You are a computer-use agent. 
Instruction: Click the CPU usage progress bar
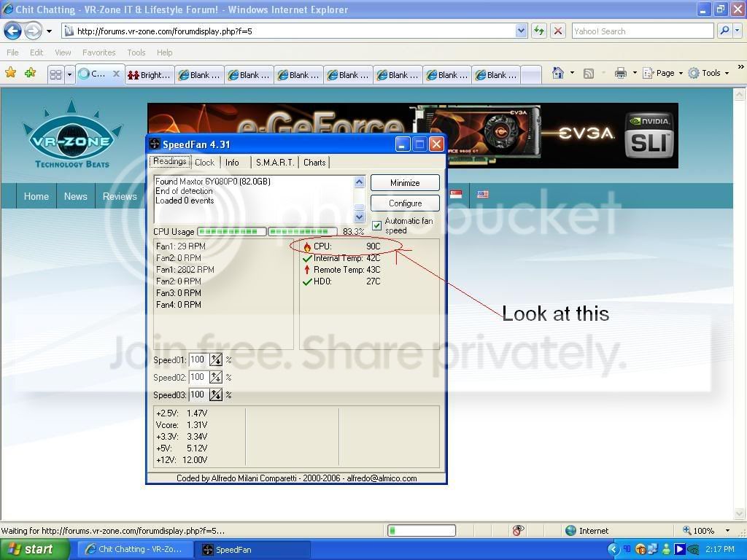(x=267, y=231)
